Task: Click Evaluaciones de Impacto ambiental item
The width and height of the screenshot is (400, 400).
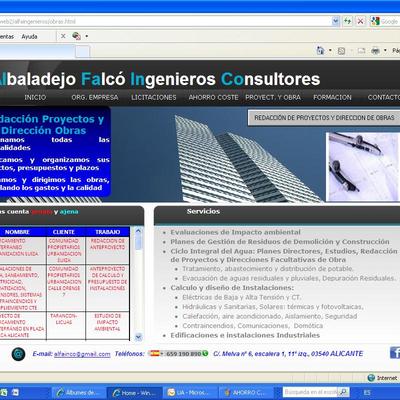Action: (x=235, y=232)
